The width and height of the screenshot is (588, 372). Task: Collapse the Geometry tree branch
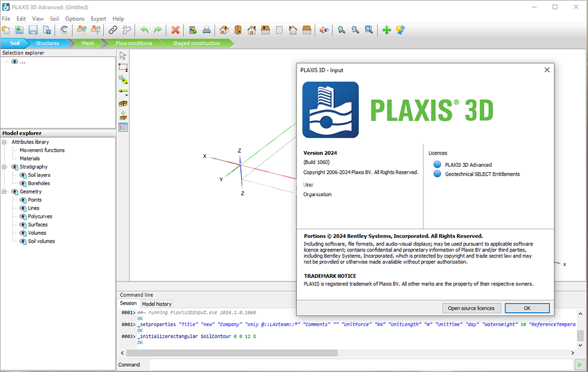click(4, 191)
